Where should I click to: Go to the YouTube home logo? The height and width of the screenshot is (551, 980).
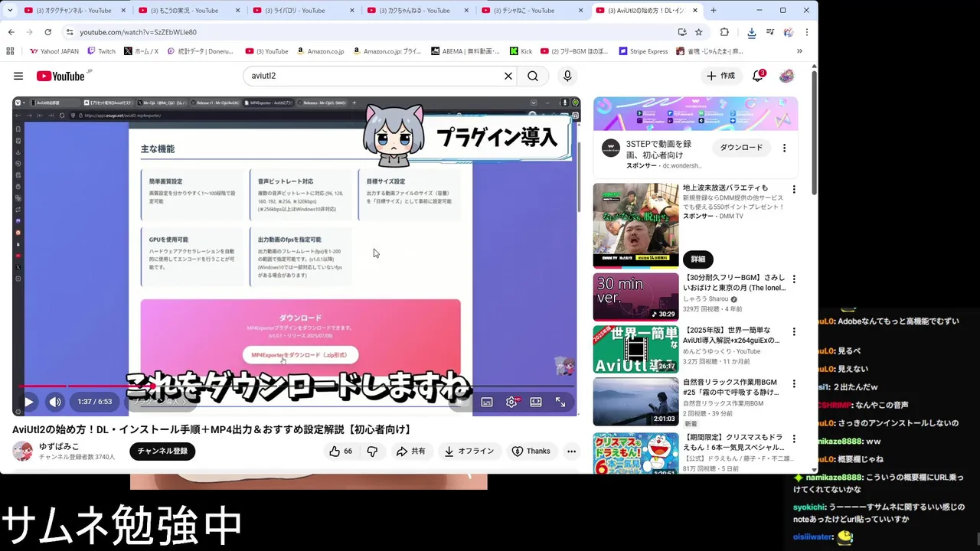pos(60,76)
